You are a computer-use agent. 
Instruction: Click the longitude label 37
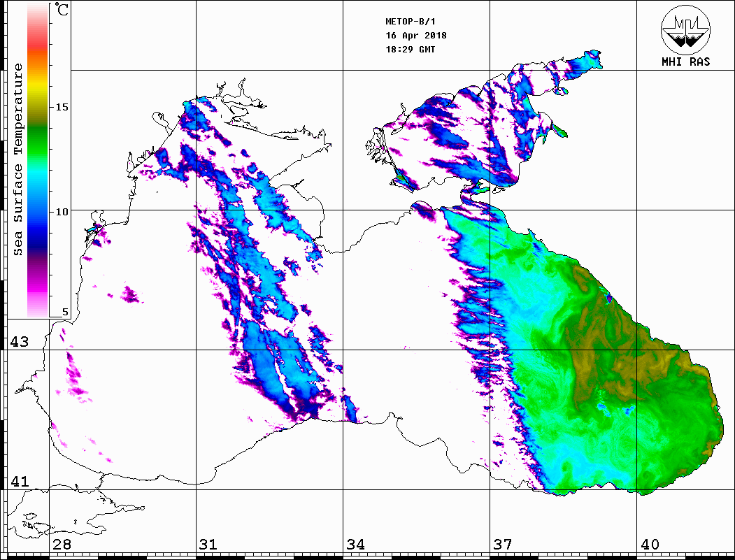click(x=502, y=545)
